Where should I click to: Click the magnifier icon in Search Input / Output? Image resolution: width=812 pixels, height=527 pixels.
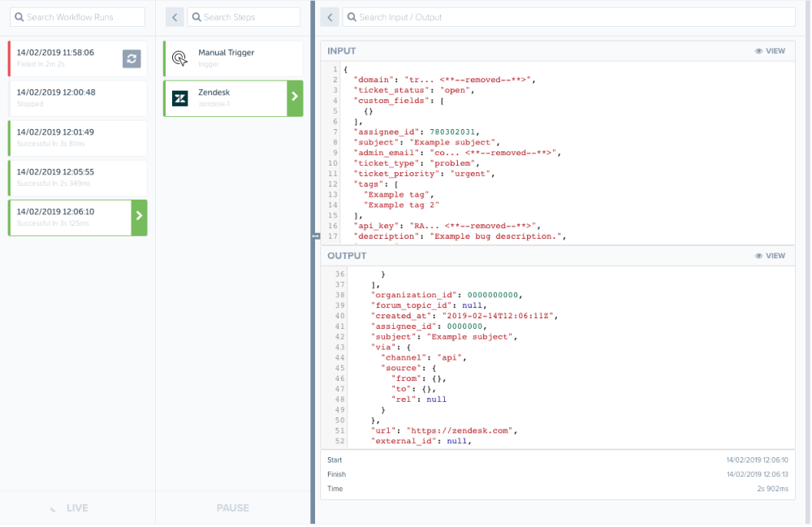pyautogui.click(x=352, y=17)
